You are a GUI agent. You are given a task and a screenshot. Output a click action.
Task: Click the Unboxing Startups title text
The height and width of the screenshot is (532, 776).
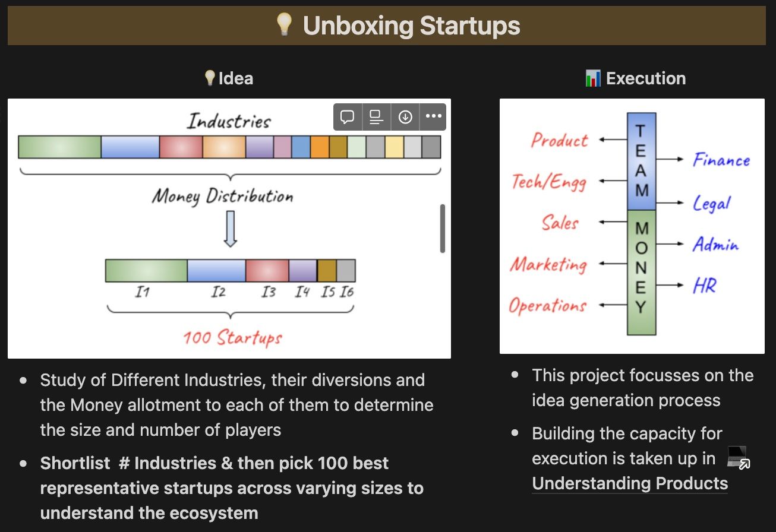click(x=411, y=26)
